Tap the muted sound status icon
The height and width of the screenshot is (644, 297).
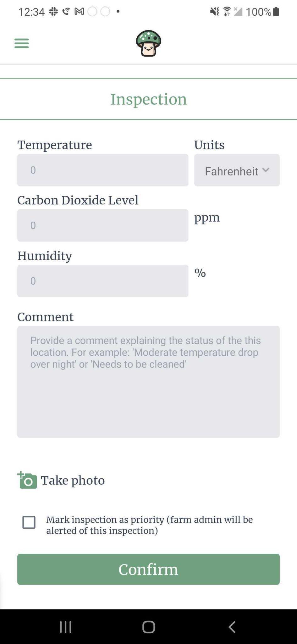[214, 12]
